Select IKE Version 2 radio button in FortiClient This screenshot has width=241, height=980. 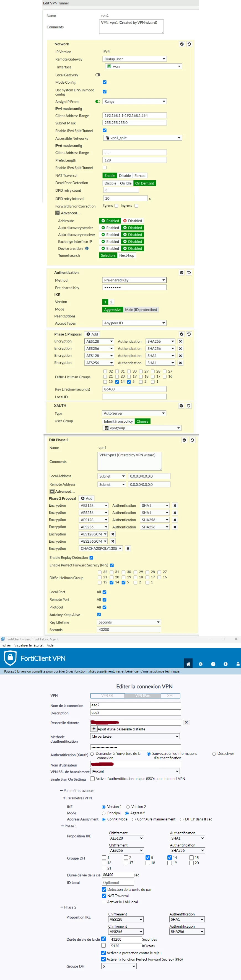[x=128, y=807]
